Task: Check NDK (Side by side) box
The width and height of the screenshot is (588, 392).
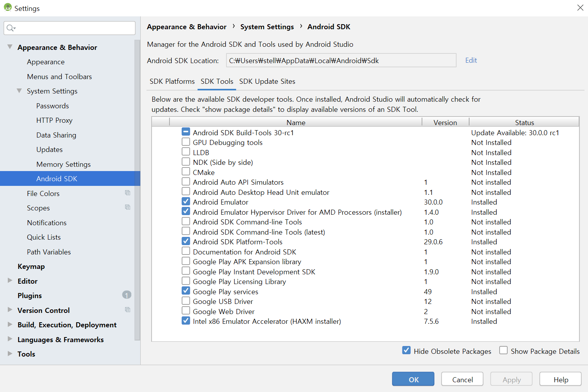Action: (186, 162)
